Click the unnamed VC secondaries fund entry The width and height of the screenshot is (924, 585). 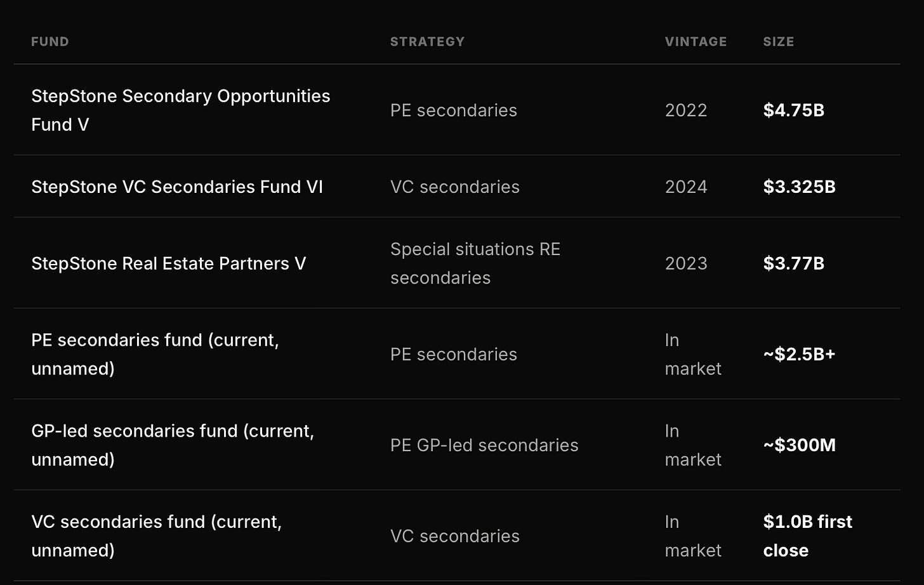click(x=156, y=536)
